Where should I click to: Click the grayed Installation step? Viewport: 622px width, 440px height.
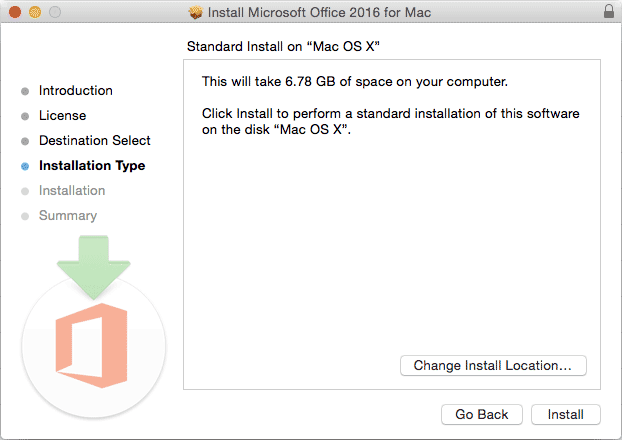72,191
